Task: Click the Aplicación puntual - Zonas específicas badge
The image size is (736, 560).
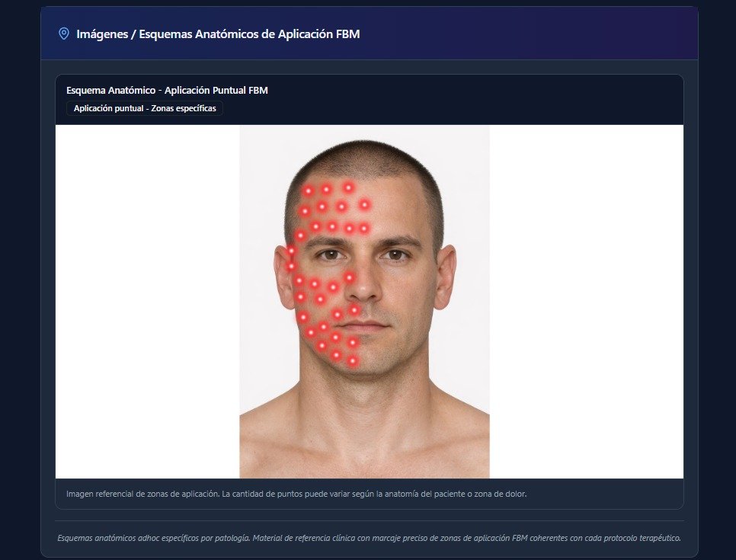Action: coord(145,107)
